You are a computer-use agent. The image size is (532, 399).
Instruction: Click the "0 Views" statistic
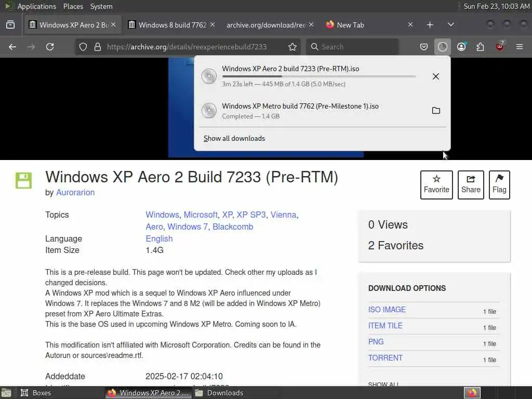(388, 224)
